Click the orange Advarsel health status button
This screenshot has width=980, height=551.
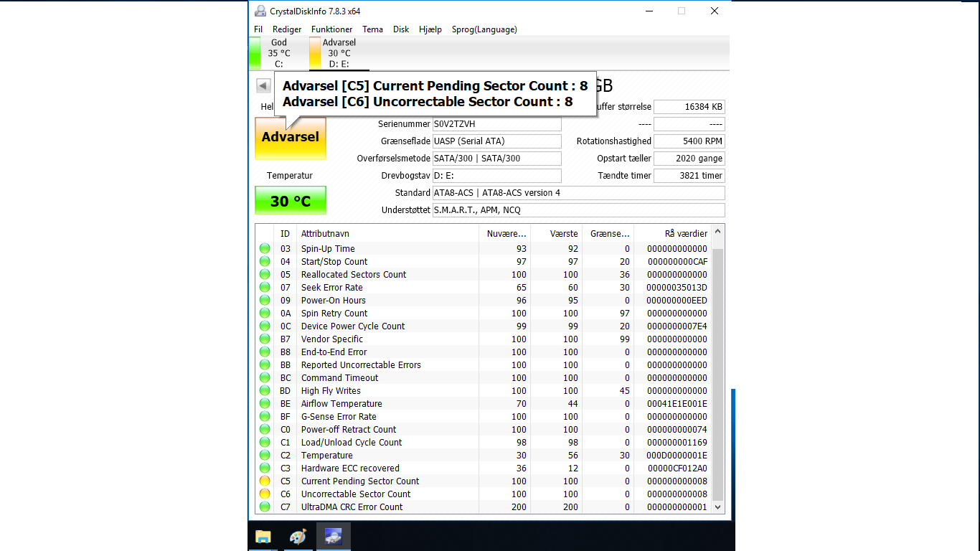click(x=291, y=137)
